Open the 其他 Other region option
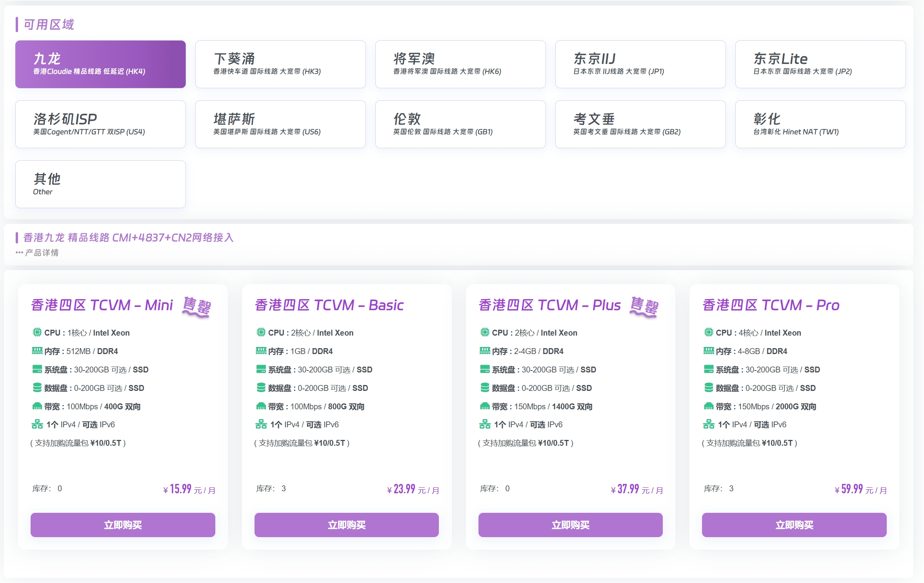Viewport: 924px width, 583px height. point(100,184)
